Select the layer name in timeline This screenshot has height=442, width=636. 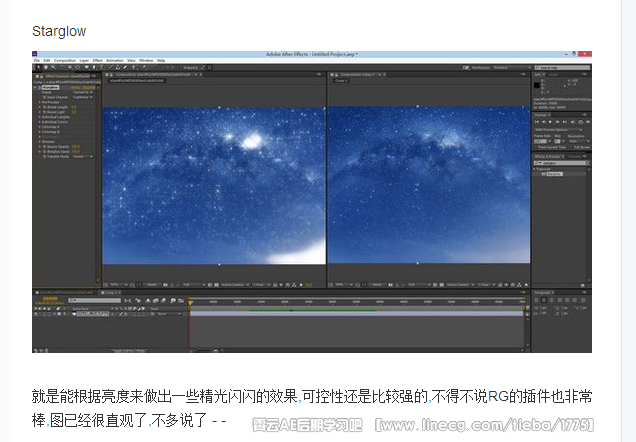pyautogui.click(x=93, y=314)
